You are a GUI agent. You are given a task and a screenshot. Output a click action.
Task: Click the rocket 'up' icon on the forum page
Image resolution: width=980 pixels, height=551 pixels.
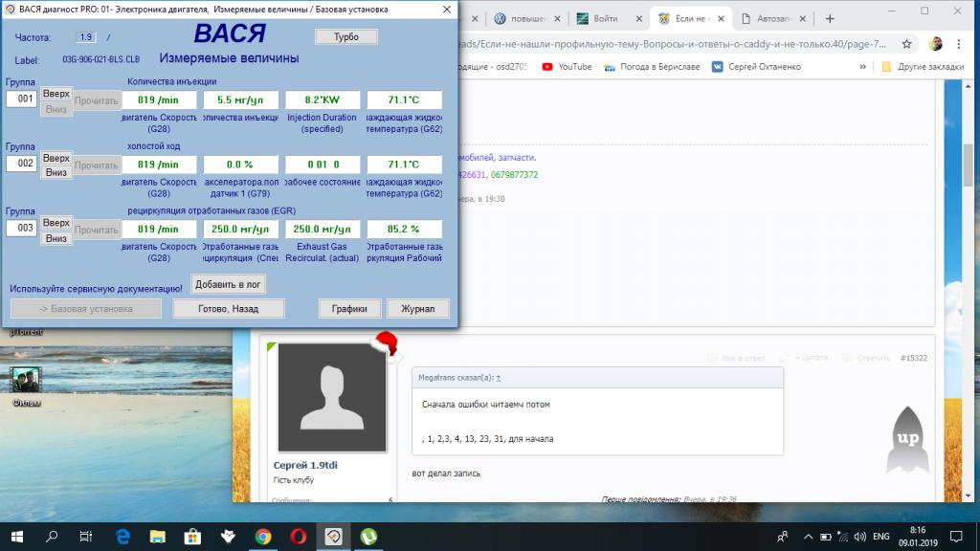pos(907,440)
